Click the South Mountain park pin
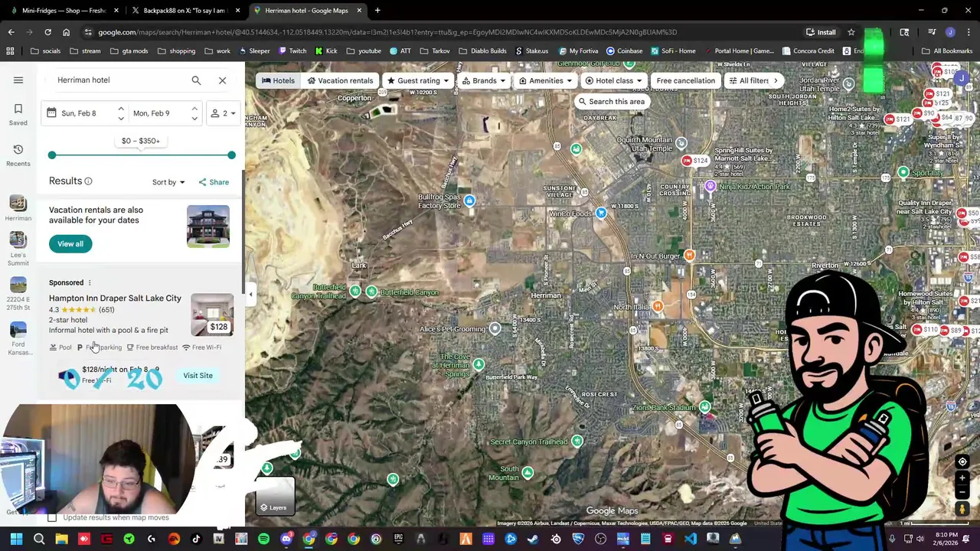The width and height of the screenshot is (980, 551). pos(528,473)
